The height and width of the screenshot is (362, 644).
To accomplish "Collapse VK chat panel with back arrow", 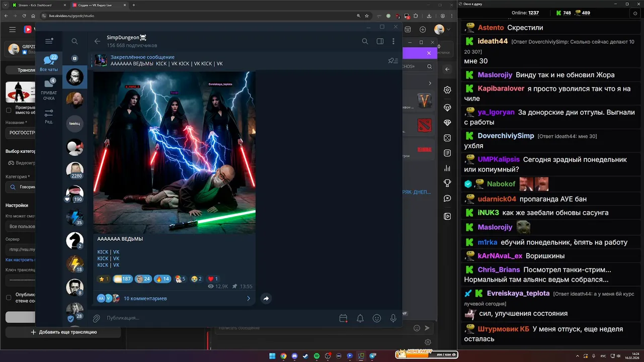I will 447,69.
